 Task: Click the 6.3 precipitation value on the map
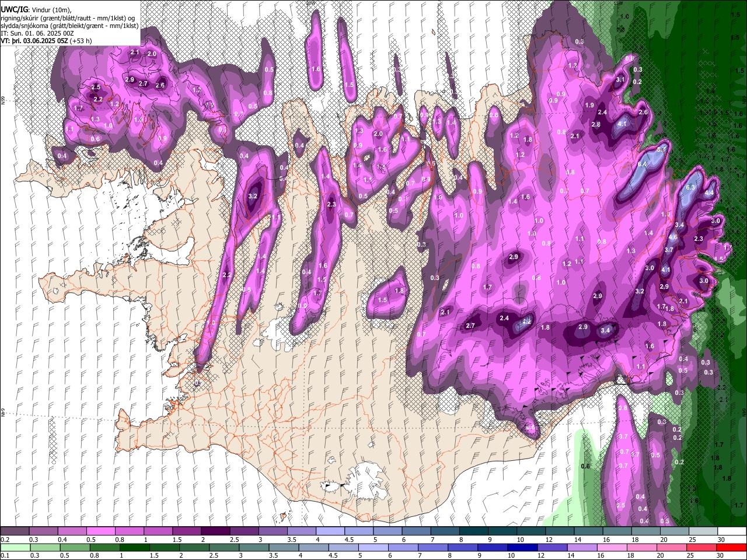690,187
